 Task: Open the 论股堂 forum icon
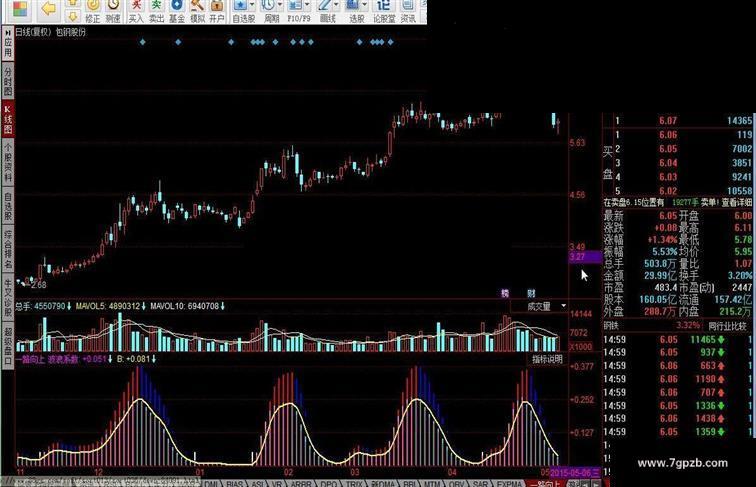[x=384, y=12]
